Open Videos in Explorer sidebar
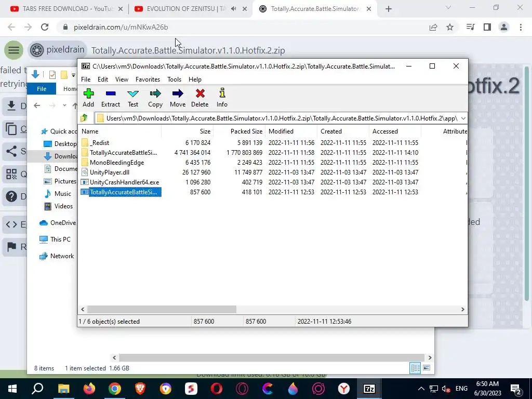The image size is (532, 399). 58,206
